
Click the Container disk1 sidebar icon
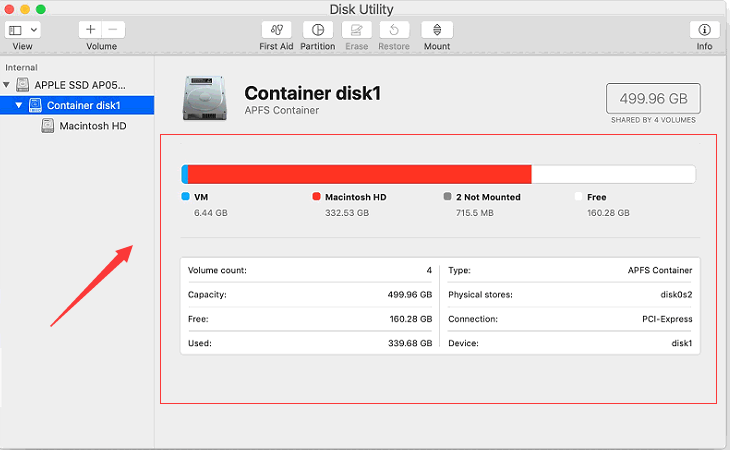click(x=35, y=105)
